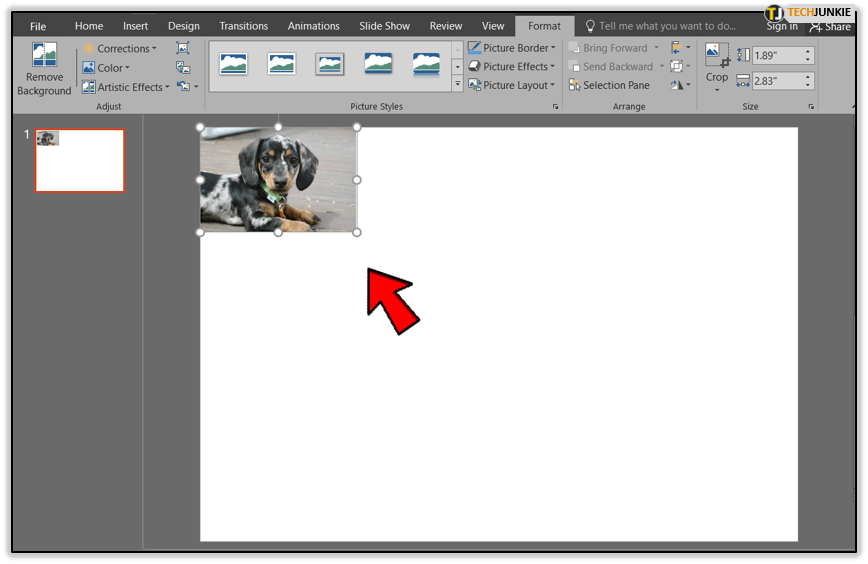This screenshot has height=564, width=868.
Task: Expand the Picture Styles gallery More arrow
Action: click(458, 85)
